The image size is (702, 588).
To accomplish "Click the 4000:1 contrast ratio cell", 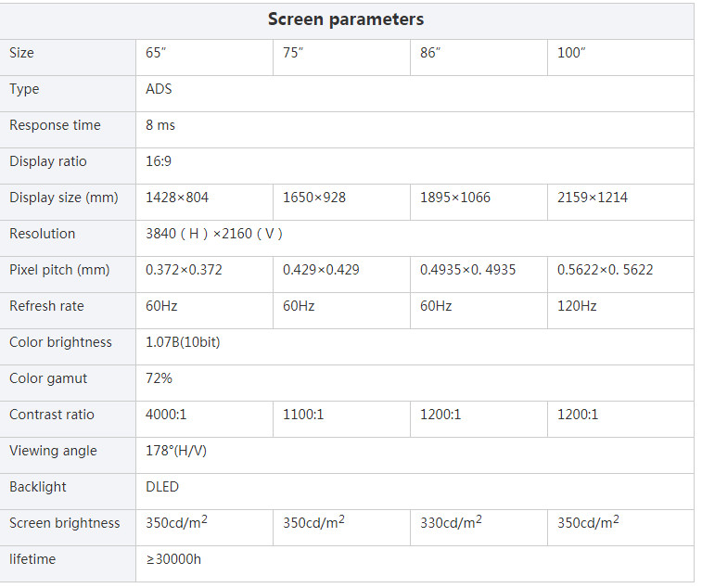I will pyautogui.click(x=166, y=415).
